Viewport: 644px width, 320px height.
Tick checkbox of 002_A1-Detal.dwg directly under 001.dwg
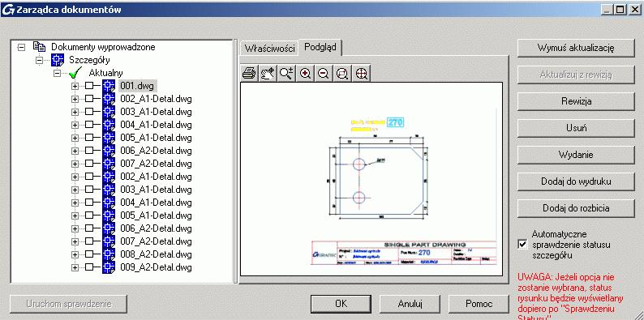(89, 99)
